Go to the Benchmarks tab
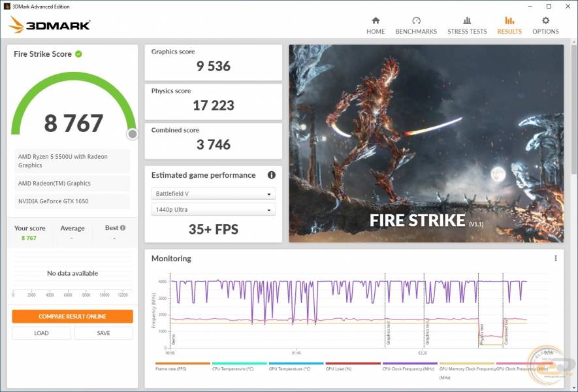This screenshot has height=392, width=578. 416,26
